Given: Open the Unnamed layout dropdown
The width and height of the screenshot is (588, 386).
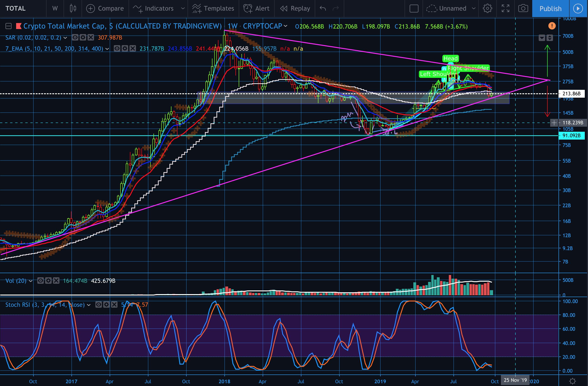Looking at the screenshot, I should point(474,8).
